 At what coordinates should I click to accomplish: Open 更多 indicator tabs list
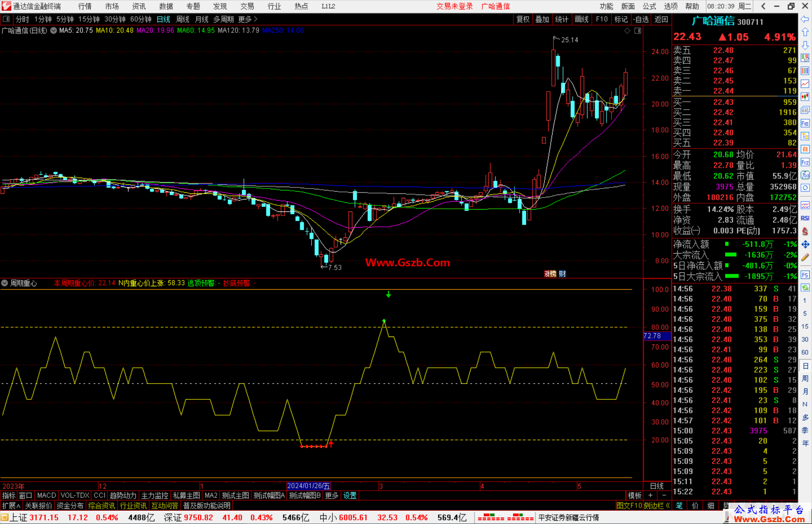[x=332, y=495]
